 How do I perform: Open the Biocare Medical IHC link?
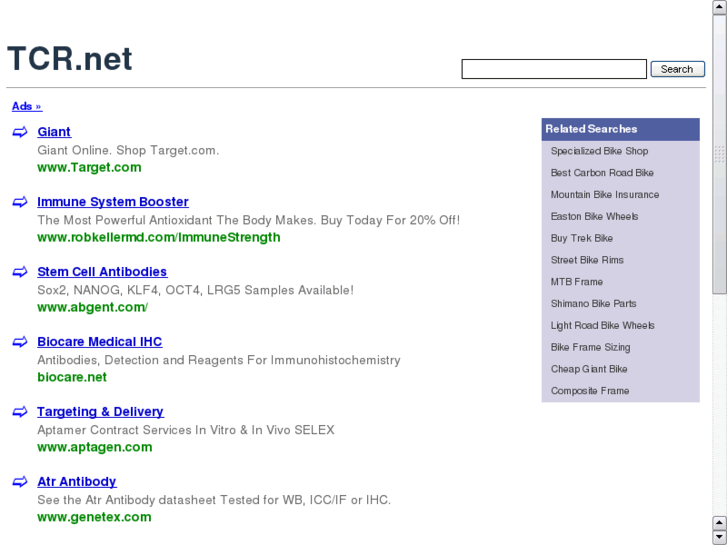pyautogui.click(x=100, y=341)
